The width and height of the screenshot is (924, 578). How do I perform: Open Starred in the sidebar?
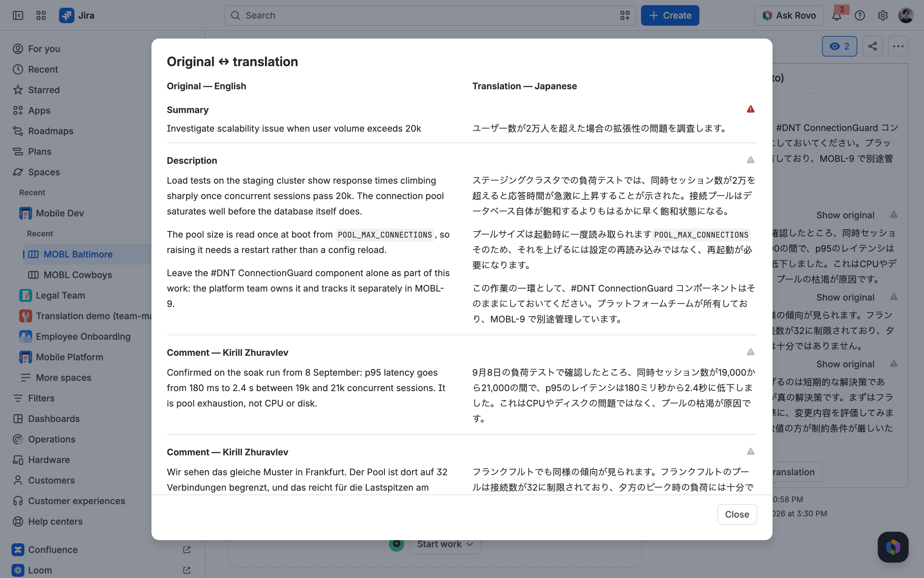click(44, 90)
